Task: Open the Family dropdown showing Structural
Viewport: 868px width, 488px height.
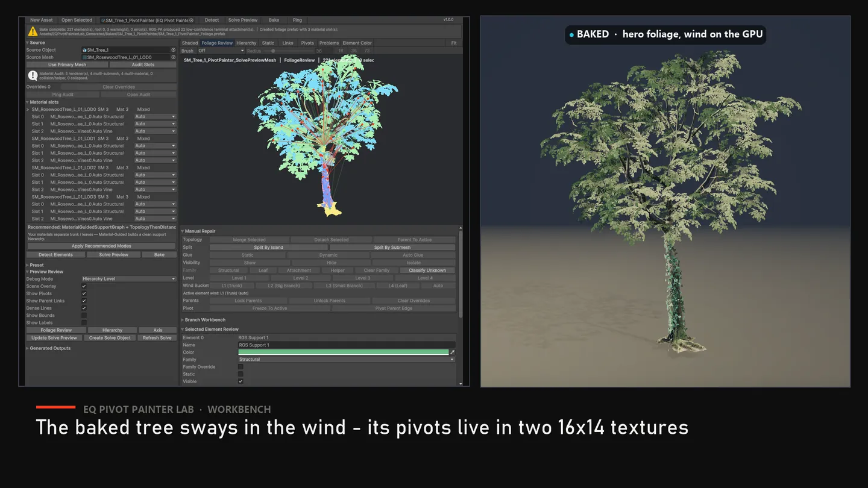Action: coord(347,360)
